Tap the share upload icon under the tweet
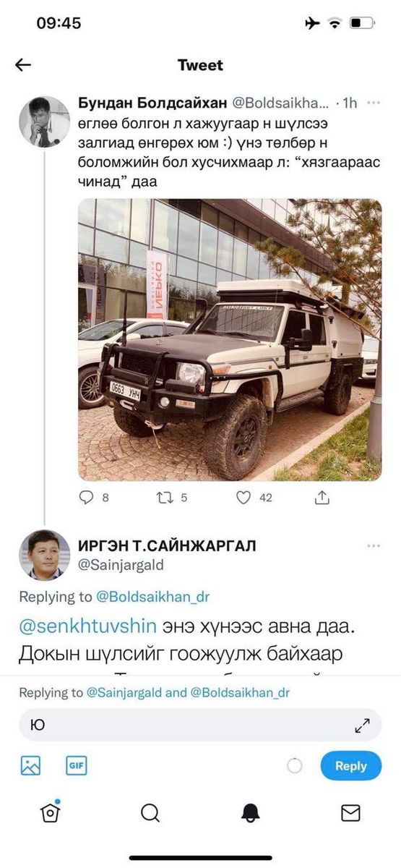 (323, 498)
